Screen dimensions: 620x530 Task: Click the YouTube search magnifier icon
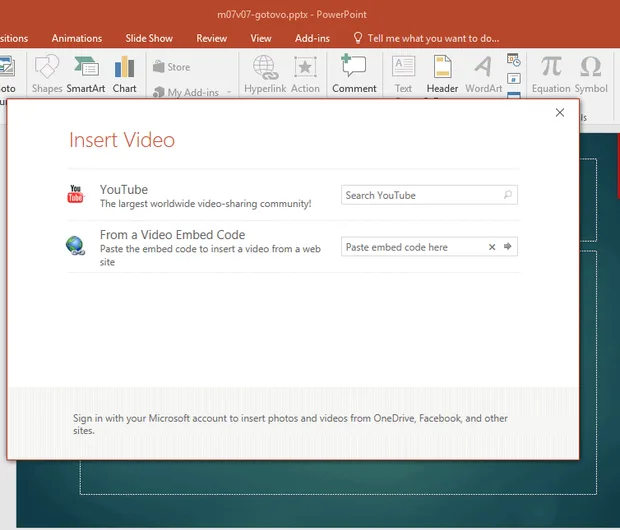click(508, 195)
